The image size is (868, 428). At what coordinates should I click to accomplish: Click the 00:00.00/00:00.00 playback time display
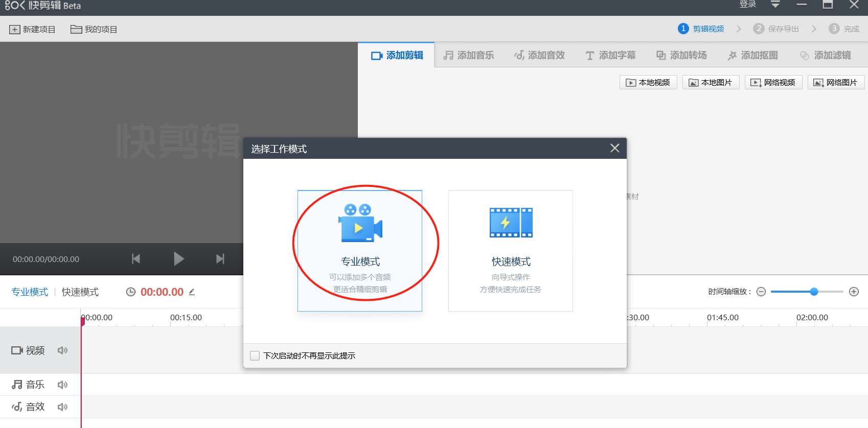[46, 259]
